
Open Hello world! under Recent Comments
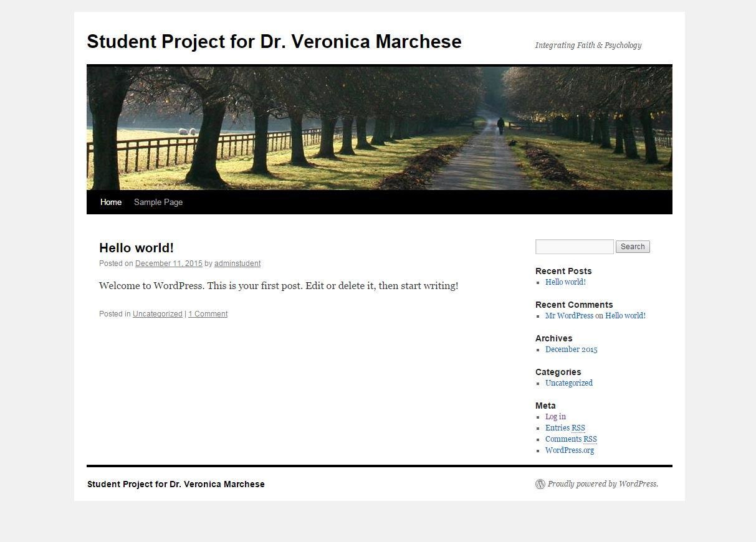(625, 316)
